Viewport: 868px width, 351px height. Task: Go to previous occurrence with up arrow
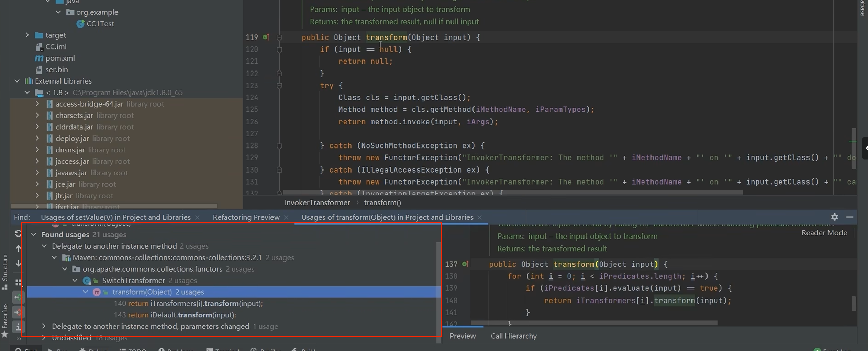pos(18,248)
